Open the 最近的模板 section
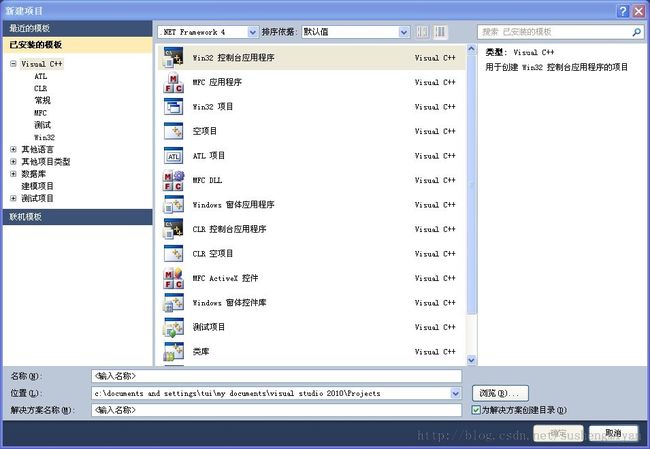Viewport: 650px width, 449px height. (x=78, y=28)
